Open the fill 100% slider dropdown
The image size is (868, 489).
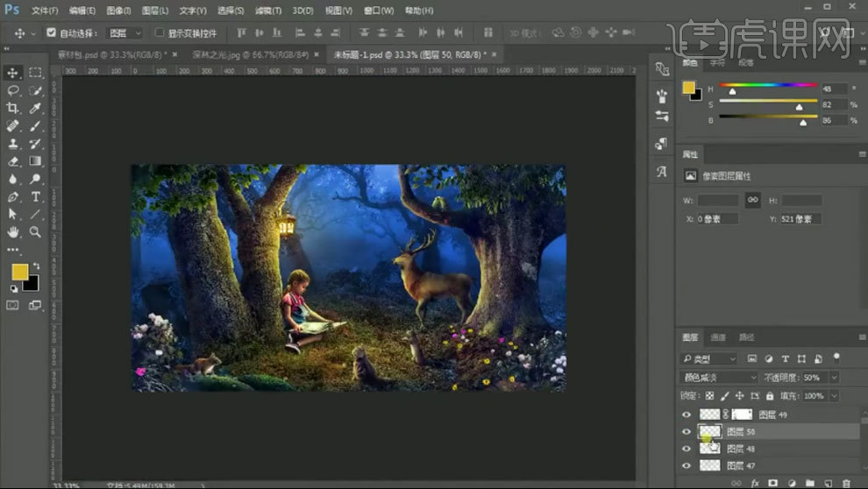coord(834,396)
